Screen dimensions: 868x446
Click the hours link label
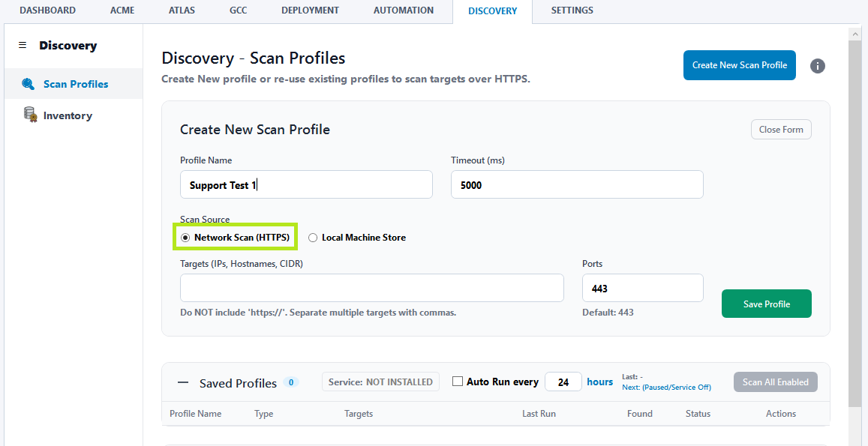[x=599, y=382]
